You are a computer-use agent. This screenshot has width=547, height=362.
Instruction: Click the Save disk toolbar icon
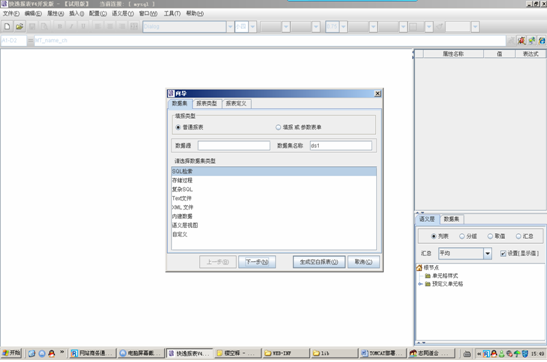tap(32, 27)
